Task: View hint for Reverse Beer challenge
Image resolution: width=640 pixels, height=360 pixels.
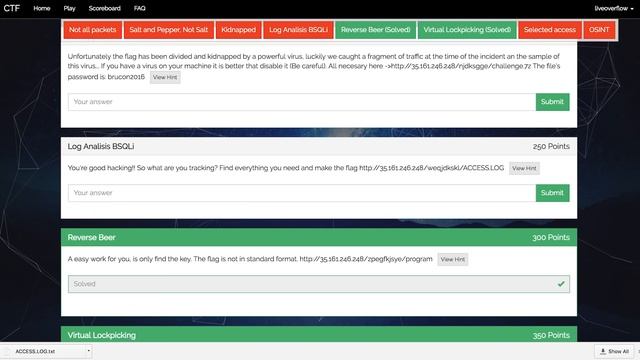Action: tap(453, 259)
